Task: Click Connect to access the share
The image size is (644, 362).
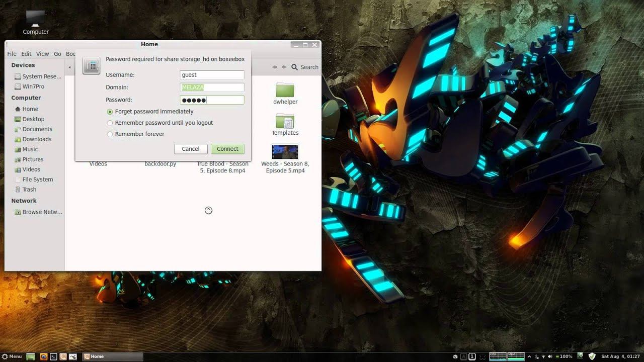Action: (x=227, y=149)
